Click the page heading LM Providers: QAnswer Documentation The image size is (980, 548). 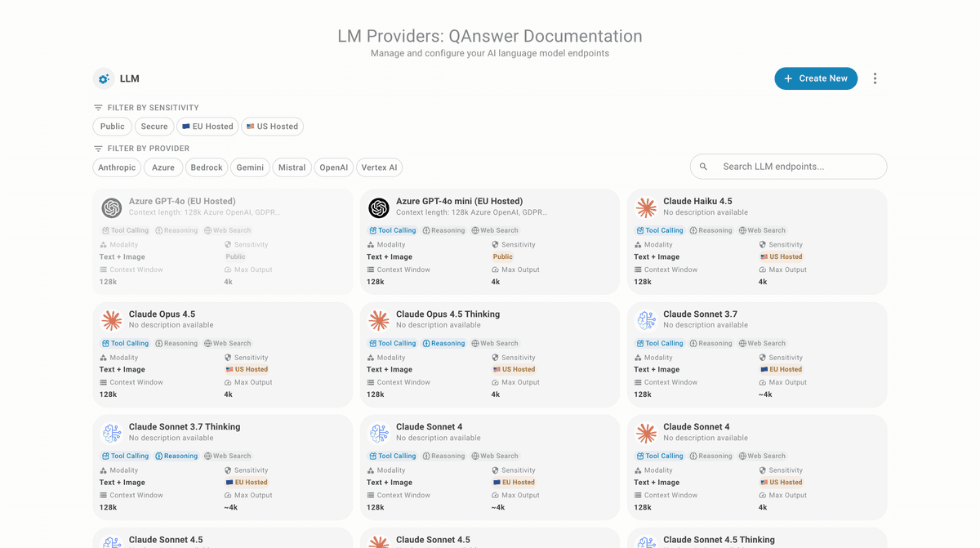pyautogui.click(x=490, y=36)
